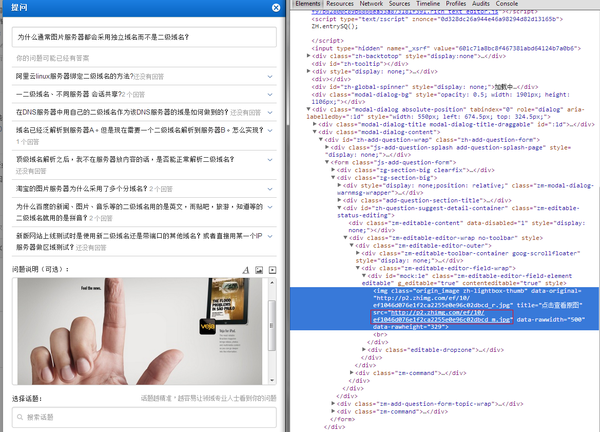Screen dimensions: 600x432
Task: Click the text formatting (A) icon
Action: point(246,270)
